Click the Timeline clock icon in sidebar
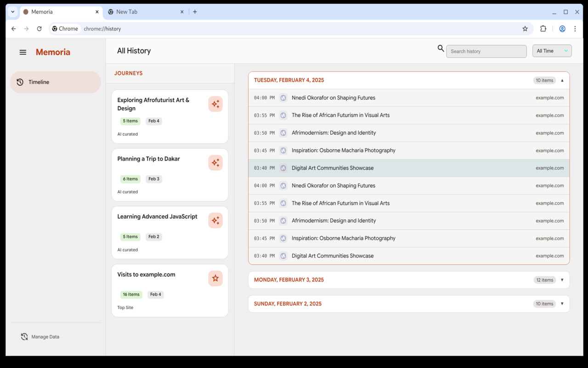Screen dimensions: 588x368 [x=19, y=82]
